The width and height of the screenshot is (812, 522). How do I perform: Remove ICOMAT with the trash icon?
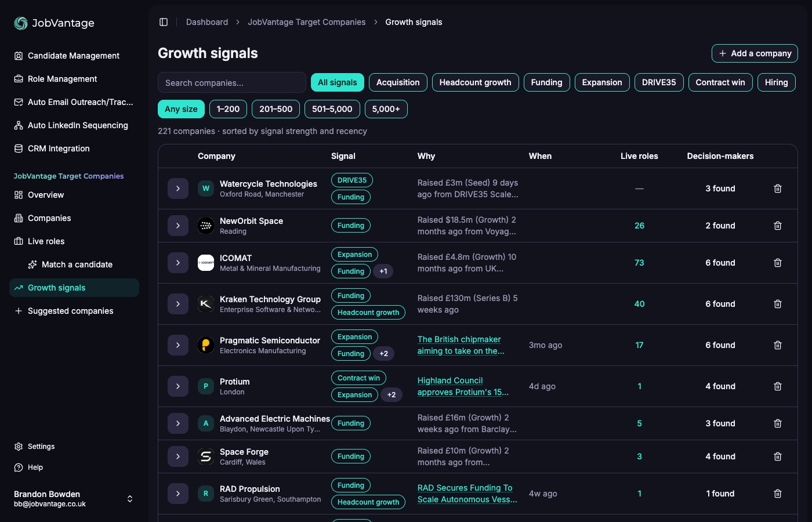click(x=778, y=263)
